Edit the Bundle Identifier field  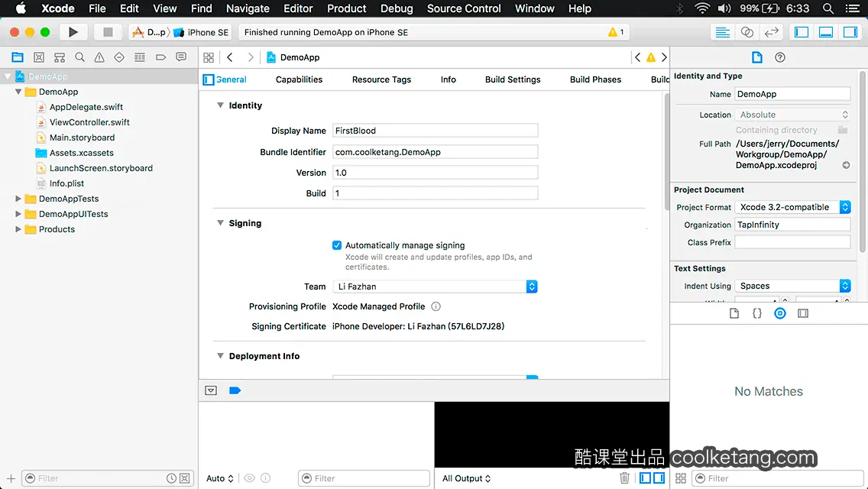tap(435, 152)
